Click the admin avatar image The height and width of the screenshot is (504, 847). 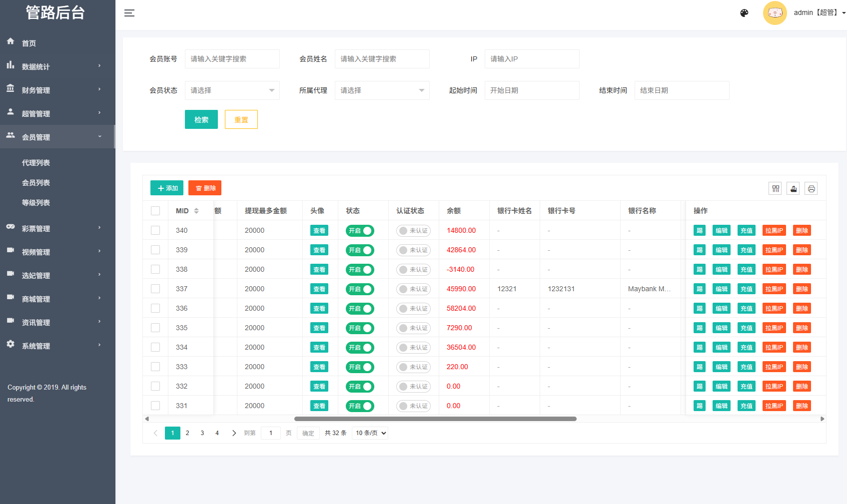click(x=775, y=13)
